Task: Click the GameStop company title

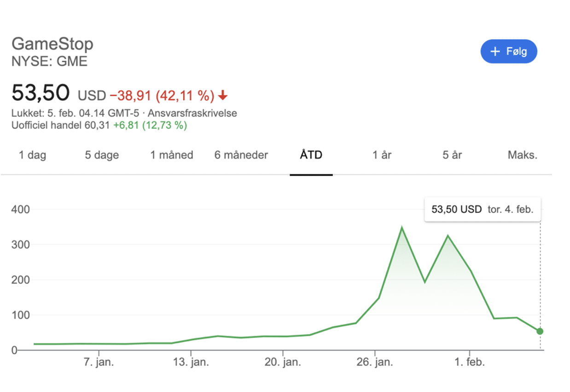Action: (52, 44)
